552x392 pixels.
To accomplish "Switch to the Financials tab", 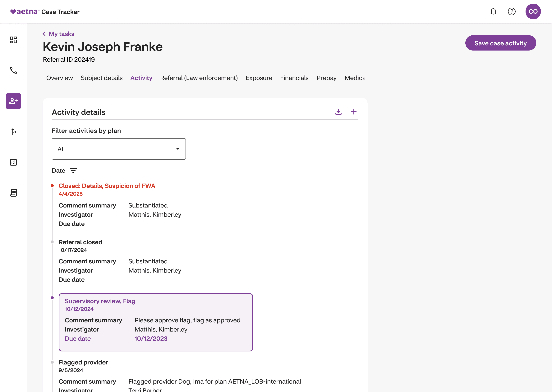I will click(294, 78).
